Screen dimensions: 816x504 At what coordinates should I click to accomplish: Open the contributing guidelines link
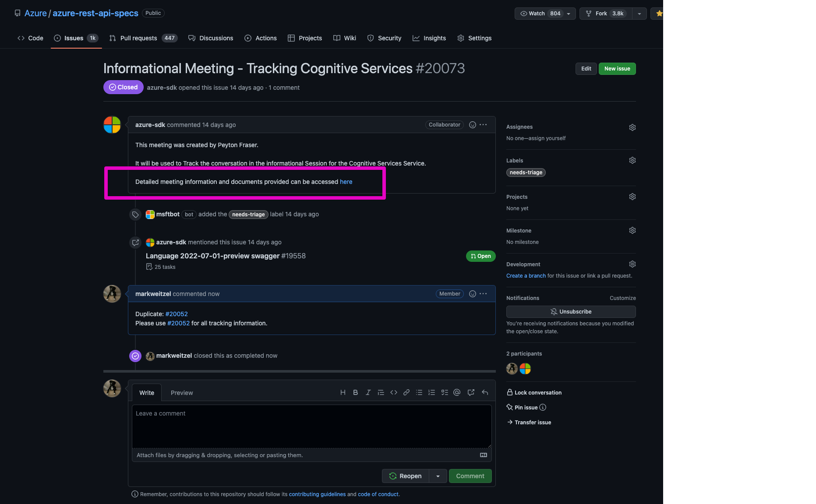click(317, 494)
